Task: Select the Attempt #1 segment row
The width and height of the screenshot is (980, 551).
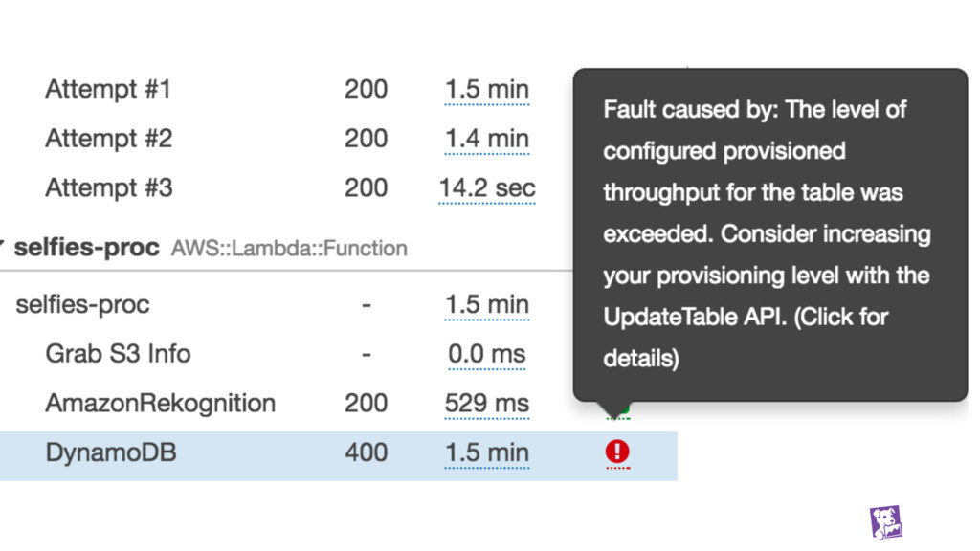Action: (108, 90)
